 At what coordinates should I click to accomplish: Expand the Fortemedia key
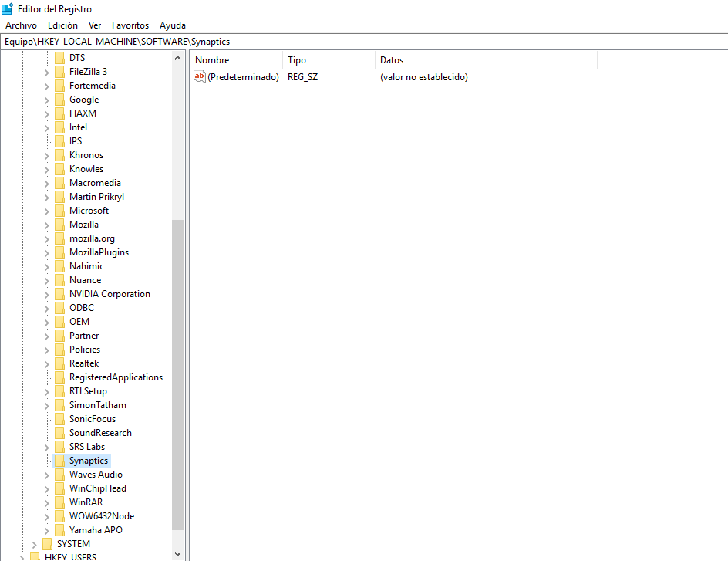point(46,86)
